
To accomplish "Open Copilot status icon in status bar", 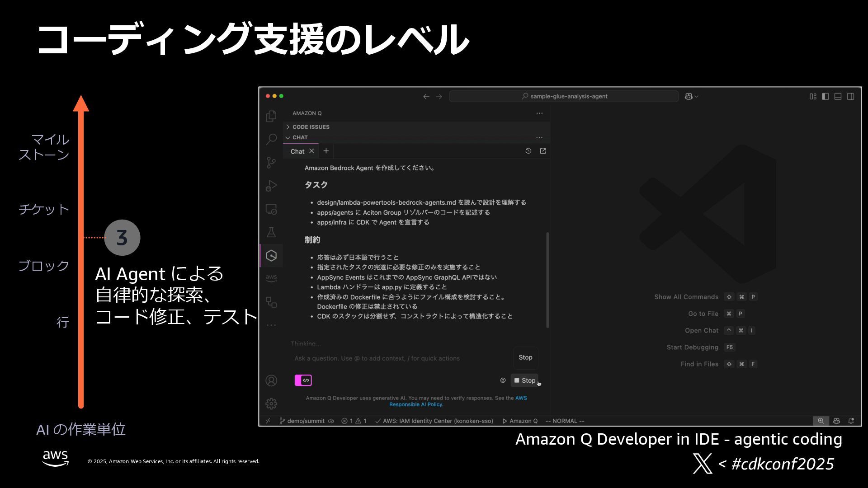I will pyautogui.click(x=836, y=421).
